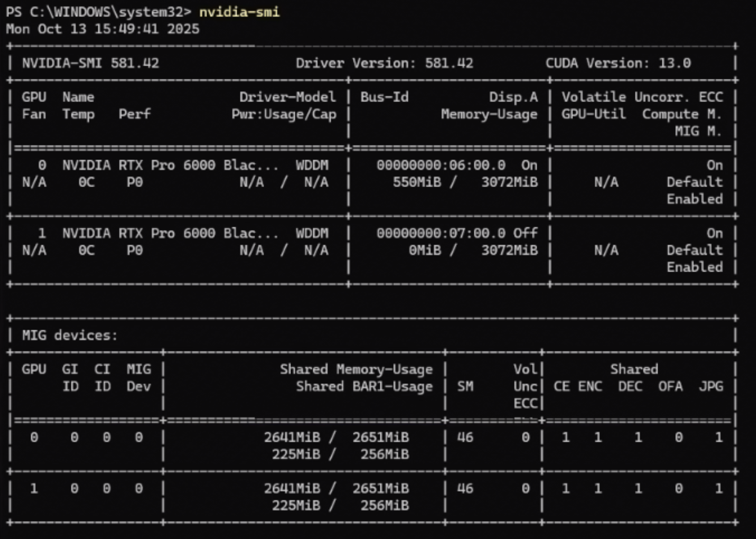Click the Bus-Id column header

[x=384, y=97]
